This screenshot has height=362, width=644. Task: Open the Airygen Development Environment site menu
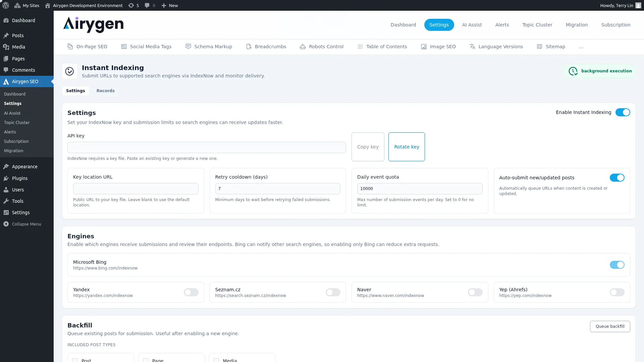84,5
